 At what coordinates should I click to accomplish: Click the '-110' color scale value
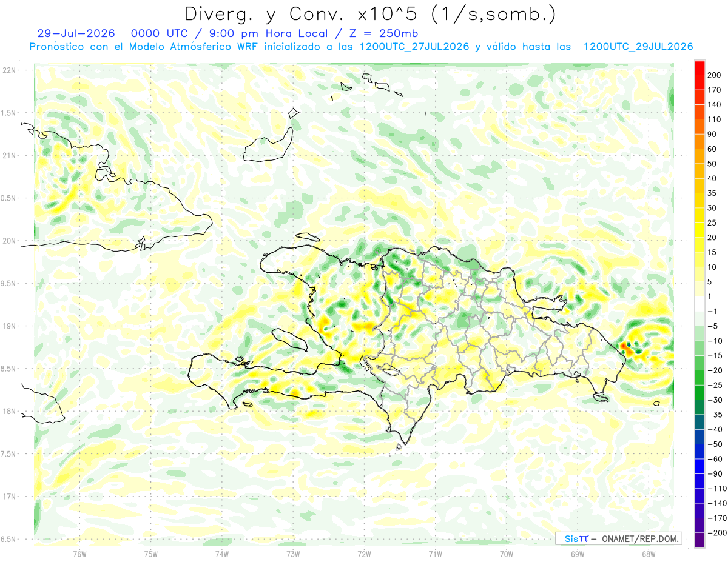[718, 489]
